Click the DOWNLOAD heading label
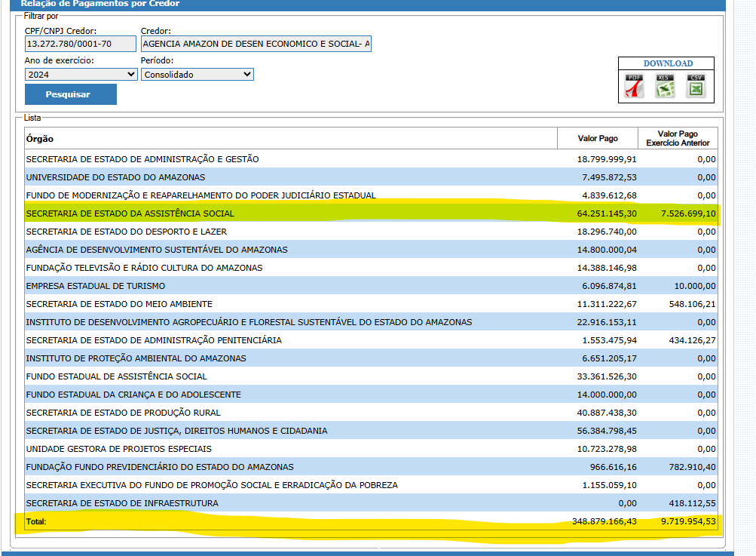 click(668, 63)
